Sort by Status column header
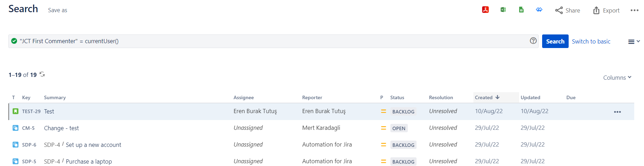644x166 pixels. pyautogui.click(x=397, y=97)
